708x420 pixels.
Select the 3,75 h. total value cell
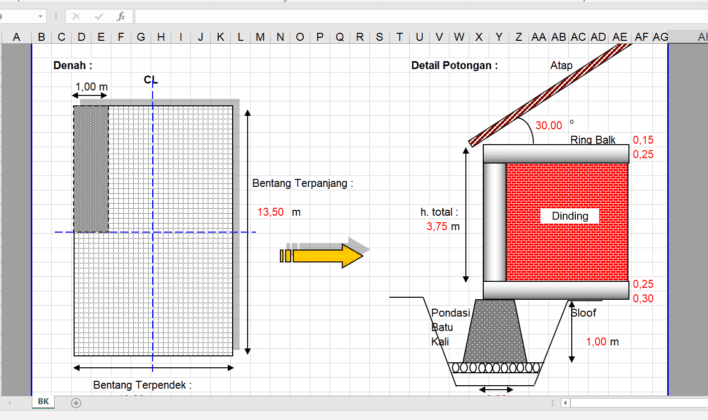[x=436, y=227]
